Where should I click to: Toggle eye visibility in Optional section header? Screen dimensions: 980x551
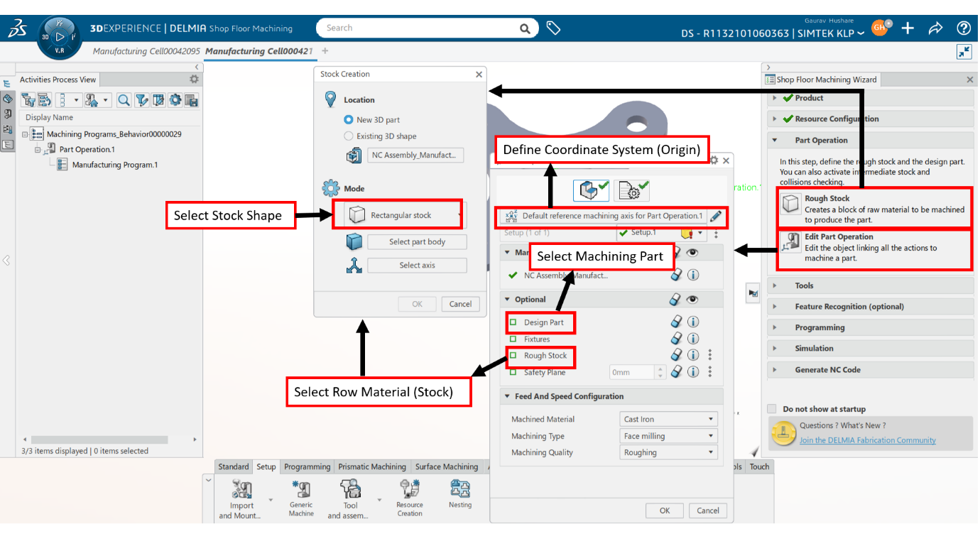tap(692, 300)
